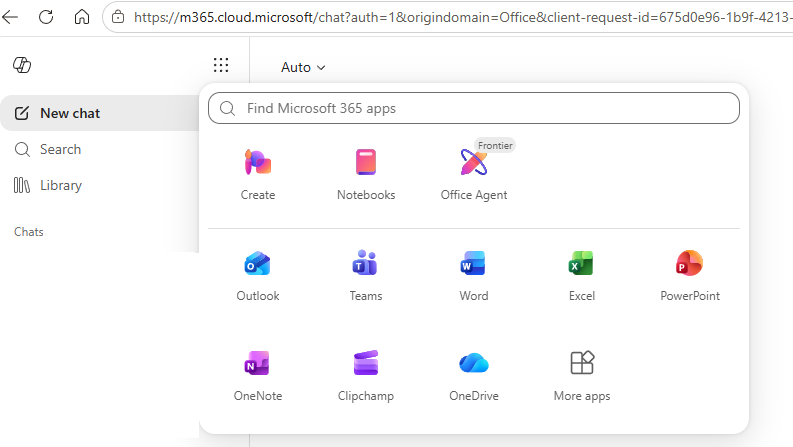Click the browser back arrow
The width and height of the screenshot is (793, 447).
coord(10,17)
